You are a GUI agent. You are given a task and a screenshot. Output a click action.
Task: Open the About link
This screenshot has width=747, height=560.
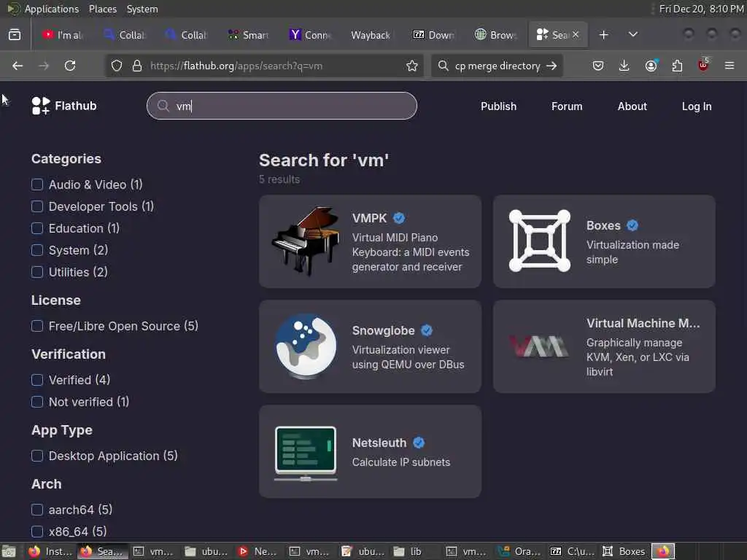tap(632, 106)
